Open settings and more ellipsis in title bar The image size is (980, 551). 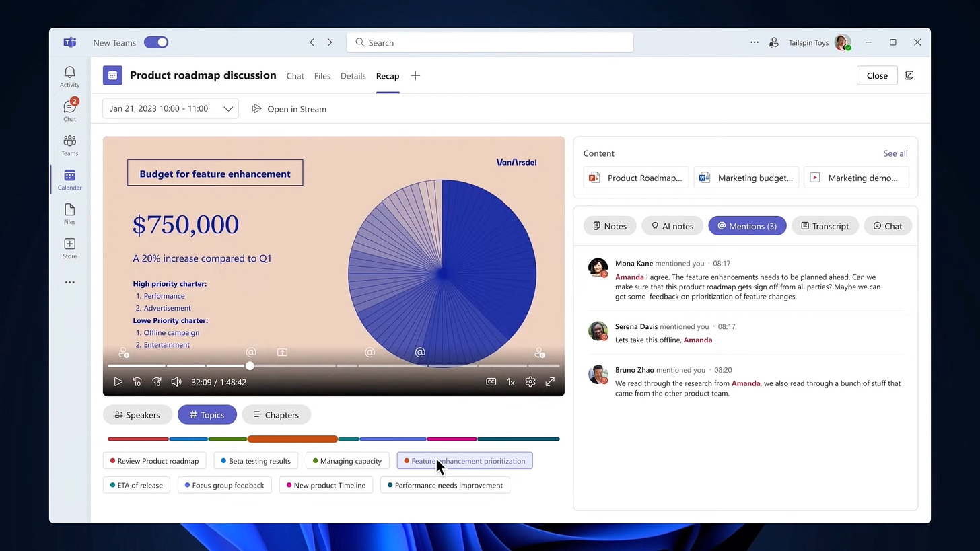click(x=755, y=42)
